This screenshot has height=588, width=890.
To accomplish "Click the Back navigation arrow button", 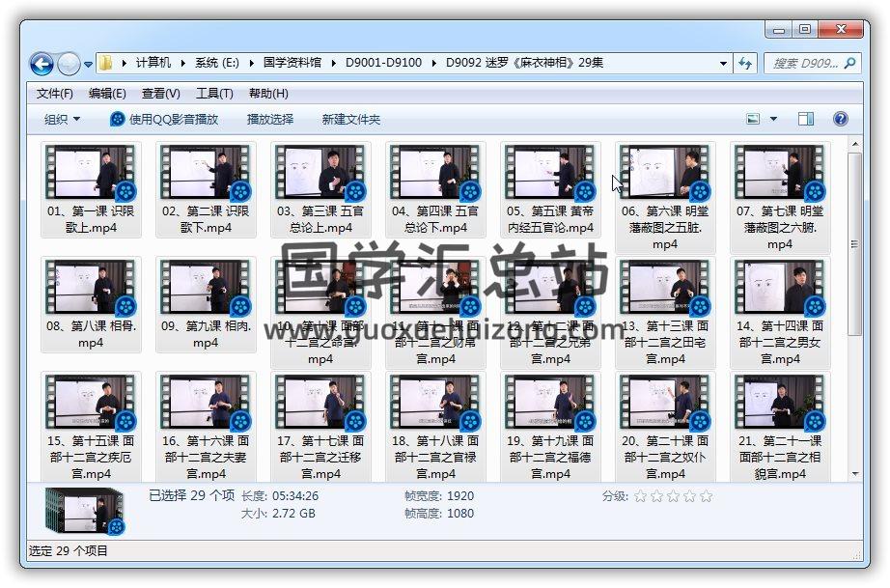I will point(42,64).
